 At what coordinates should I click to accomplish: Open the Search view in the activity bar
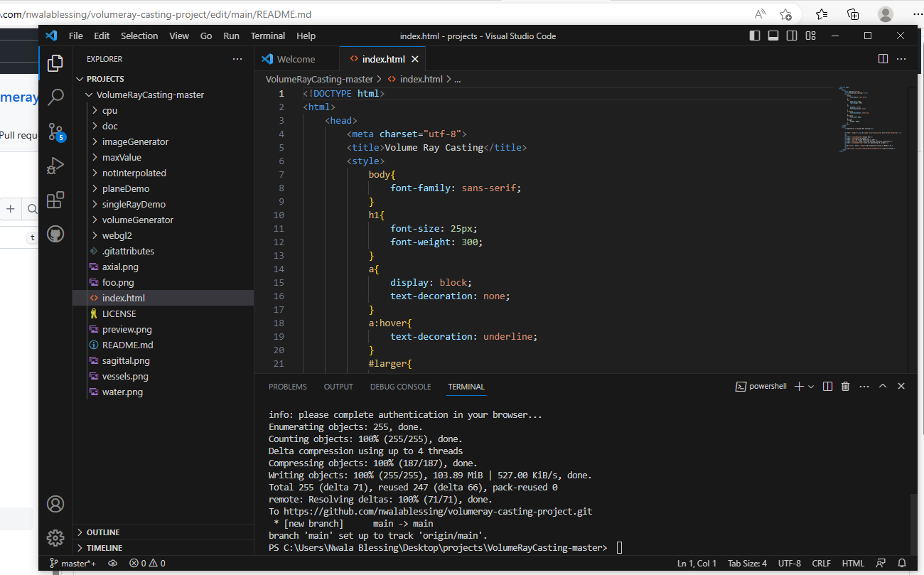tap(55, 97)
